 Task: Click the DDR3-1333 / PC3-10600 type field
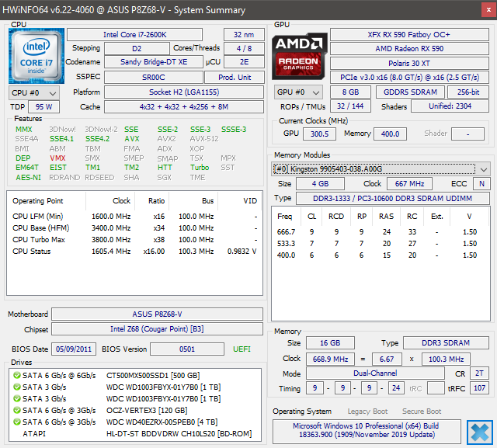tap(393, 198)
